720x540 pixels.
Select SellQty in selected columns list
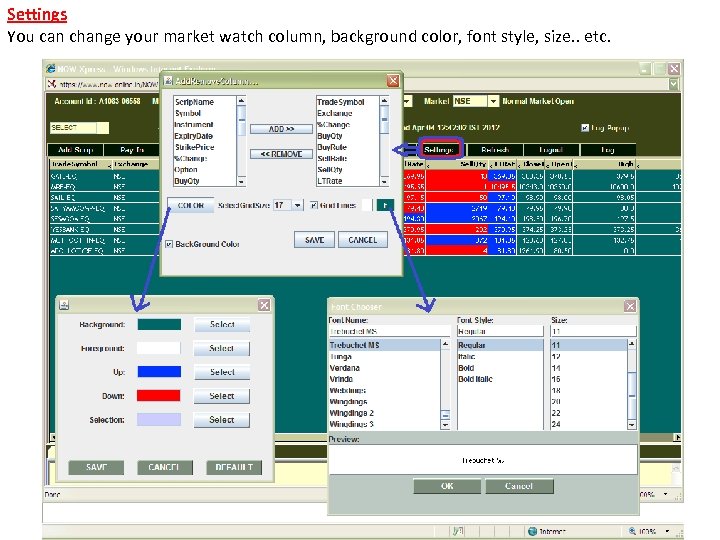click(x=330, y=170)
